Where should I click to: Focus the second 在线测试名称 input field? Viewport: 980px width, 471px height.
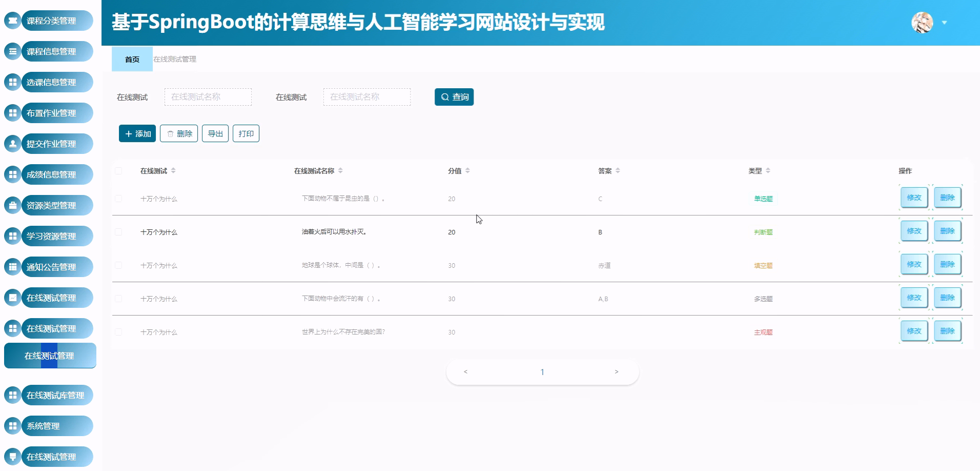point(367,97)
